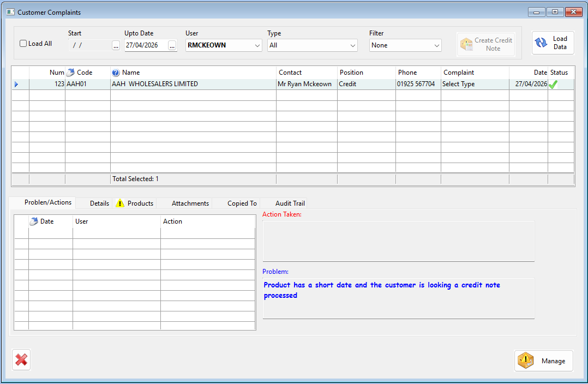Click the row indicator arrow for AAH01
The height and width of the screenshot is (384, 588).
coord(16,85)
